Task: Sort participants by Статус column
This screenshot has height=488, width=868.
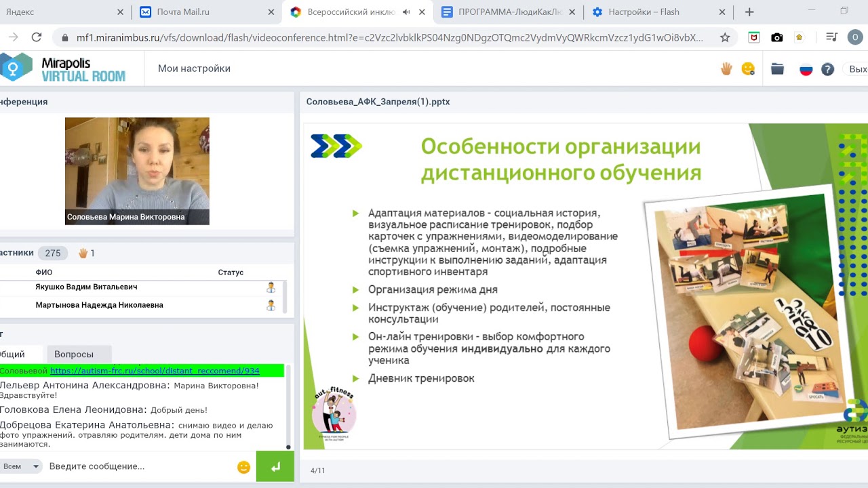Action: coord(231,272)
